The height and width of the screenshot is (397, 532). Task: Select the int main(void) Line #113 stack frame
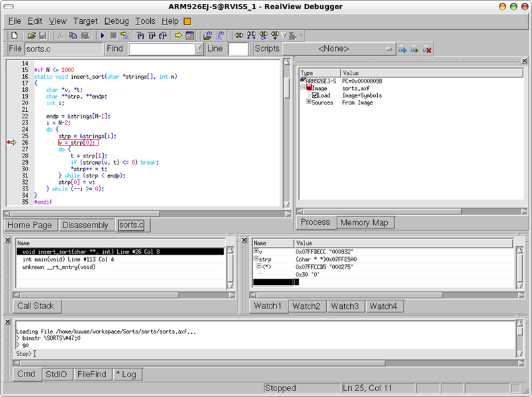tap(120, 259)
